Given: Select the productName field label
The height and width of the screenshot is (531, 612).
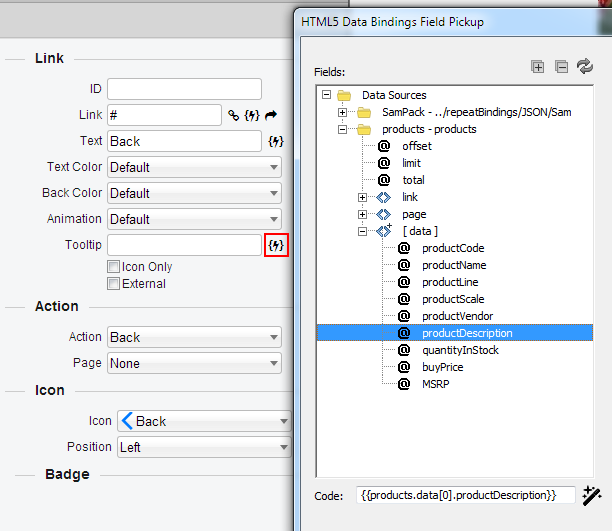Looking at the screenshot, I should (454, 265).
